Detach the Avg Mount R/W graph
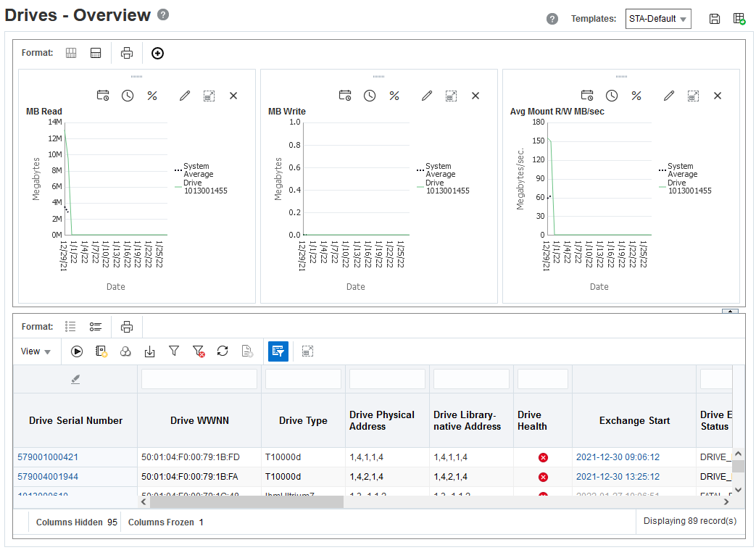The height and width of the screenshot is (550, 756). pos(694,96)
